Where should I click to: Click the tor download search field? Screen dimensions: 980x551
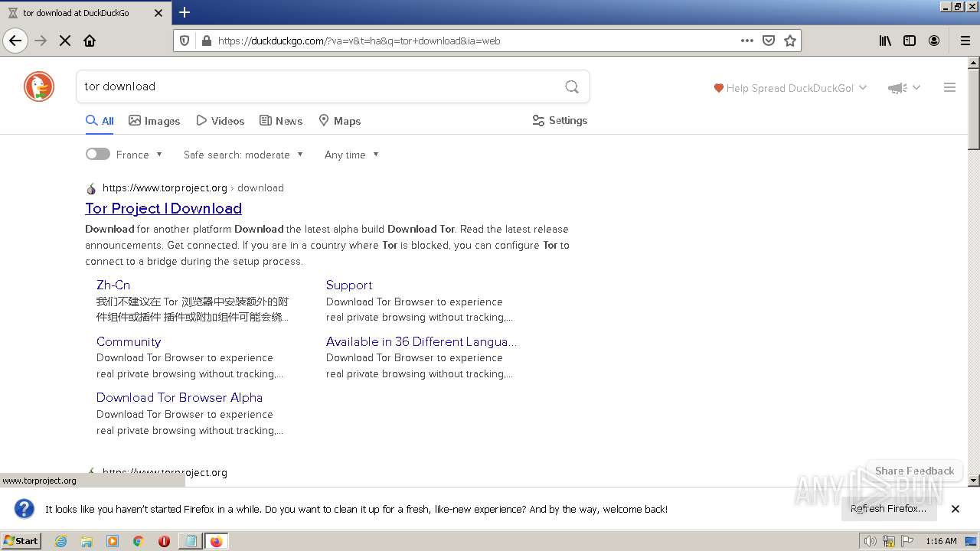click(x=322, y=86)
